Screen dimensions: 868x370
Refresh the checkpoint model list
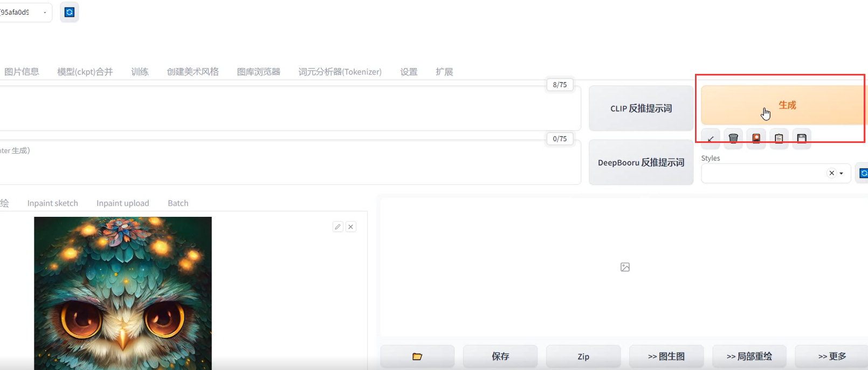70,12
